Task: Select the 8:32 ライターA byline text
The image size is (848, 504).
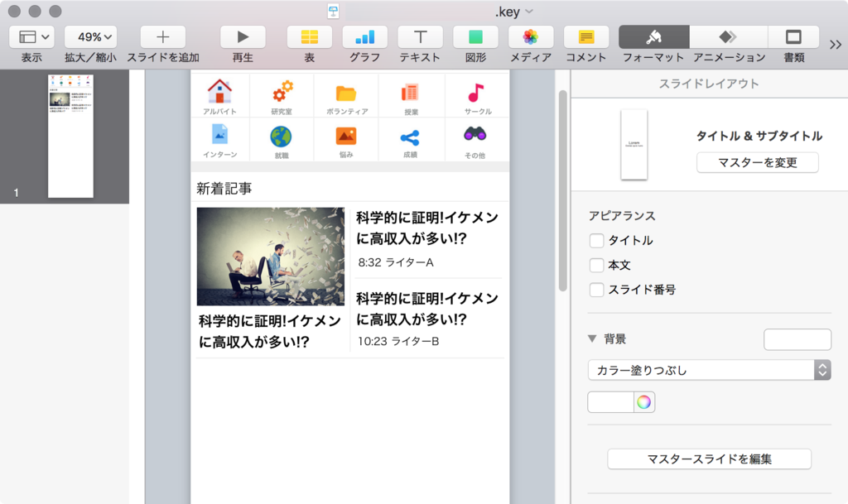Action: click(x=396, y=262)
